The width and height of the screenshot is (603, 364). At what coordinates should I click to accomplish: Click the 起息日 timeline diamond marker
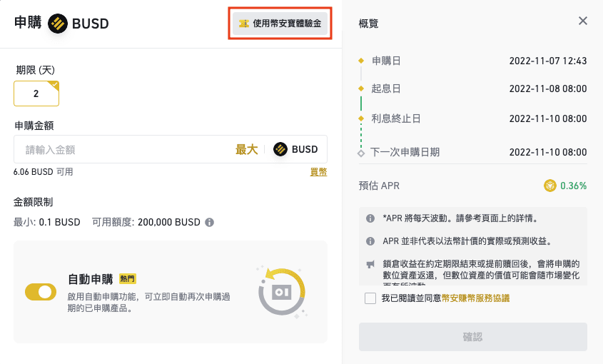pyautogui.click(x=360, y=89)
